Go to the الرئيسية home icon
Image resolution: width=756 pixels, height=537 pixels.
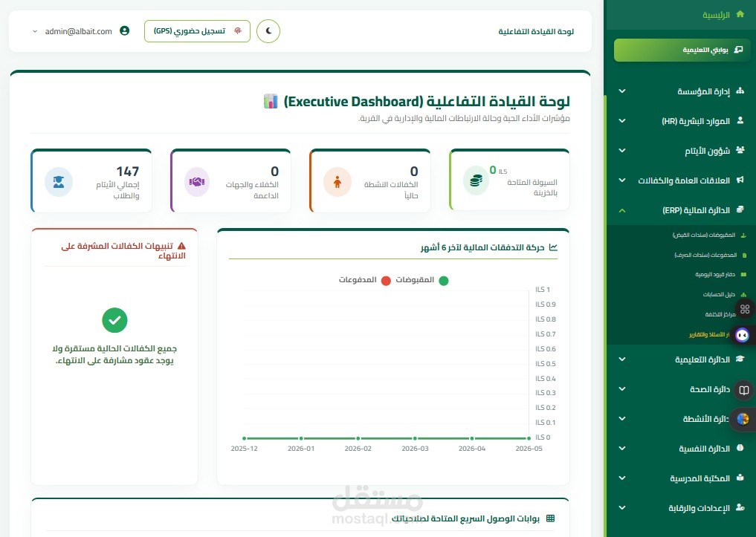[740, 14]
